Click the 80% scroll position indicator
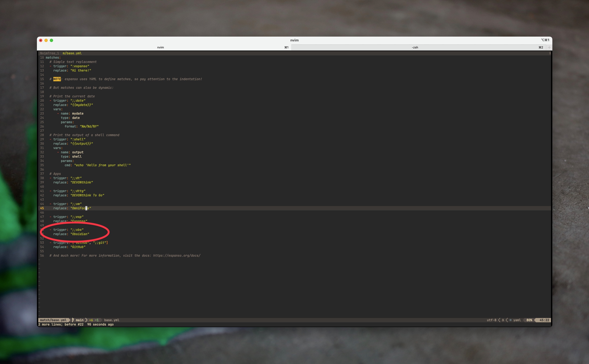Viewport: 589px width, 364px height. [529, 320]
